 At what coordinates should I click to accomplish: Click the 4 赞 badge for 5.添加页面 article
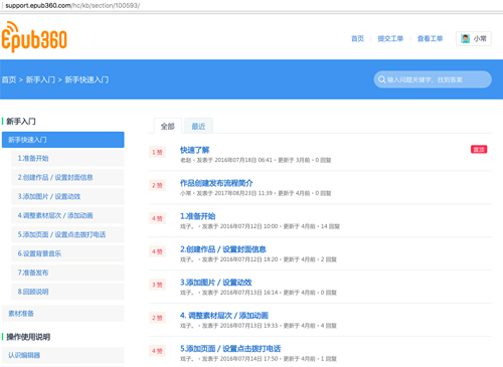pos(157,351)
